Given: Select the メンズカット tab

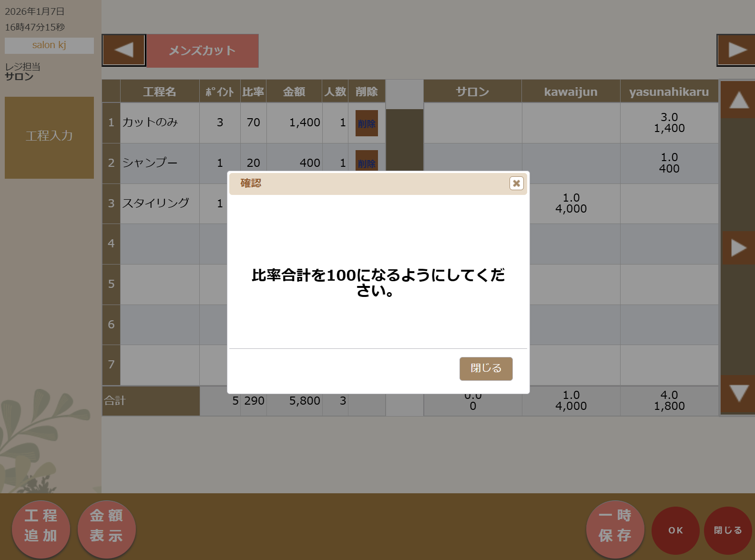Looking at the screenshot, I should coord(202,51).
